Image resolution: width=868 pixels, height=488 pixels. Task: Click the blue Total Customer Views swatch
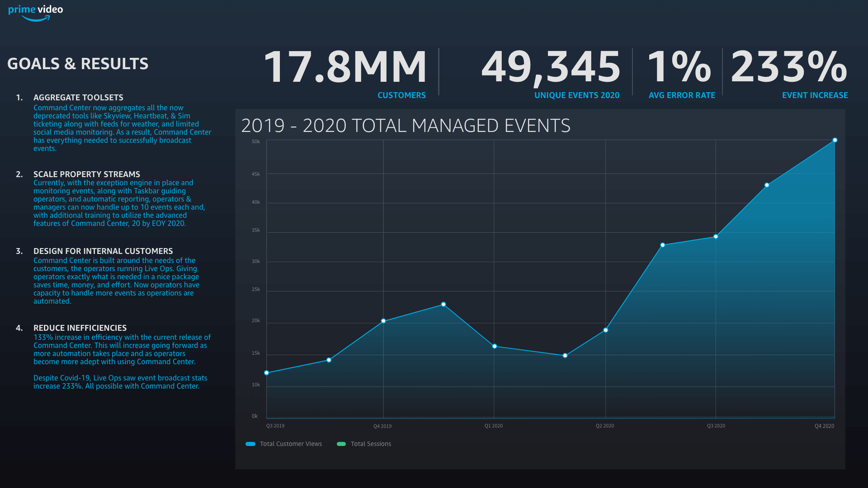[250, 444]
